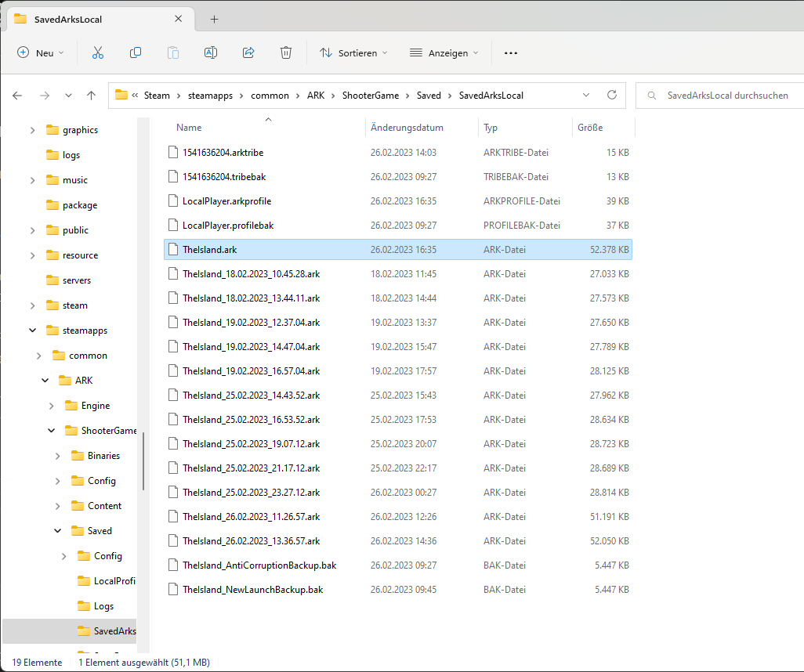Collapse the steamapps folder in tree

32,331
